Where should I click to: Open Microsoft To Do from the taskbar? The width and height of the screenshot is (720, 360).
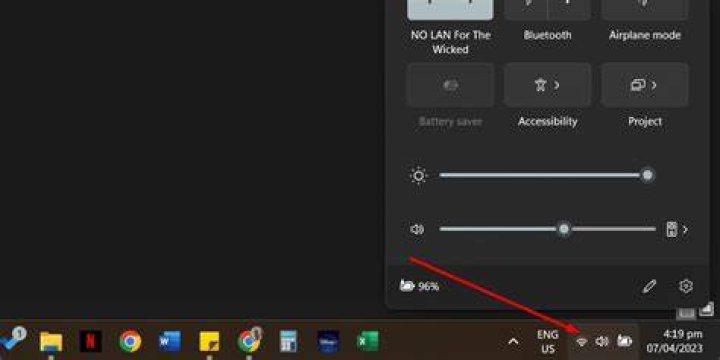click(12, 341)
